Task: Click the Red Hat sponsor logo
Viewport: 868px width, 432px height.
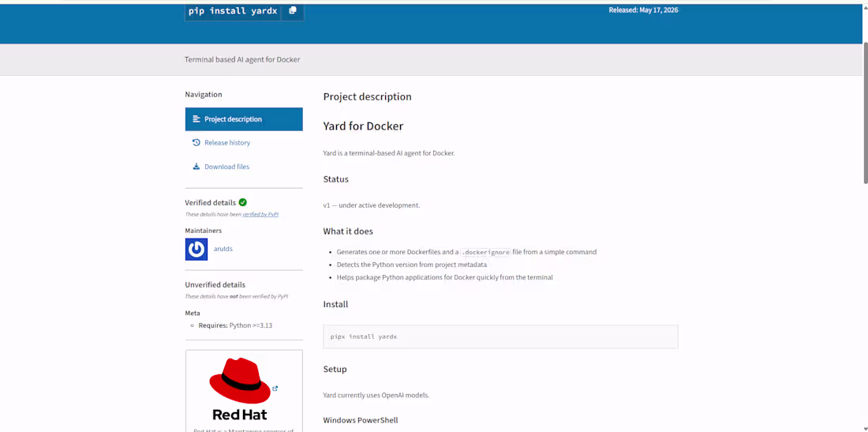Action: tap(240, 389)
